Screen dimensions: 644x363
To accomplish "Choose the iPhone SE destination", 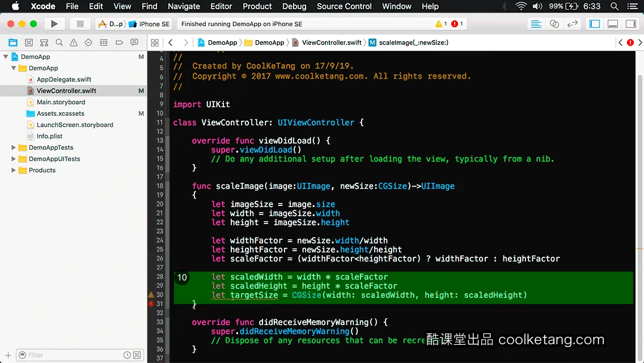I will pos(149,24).
